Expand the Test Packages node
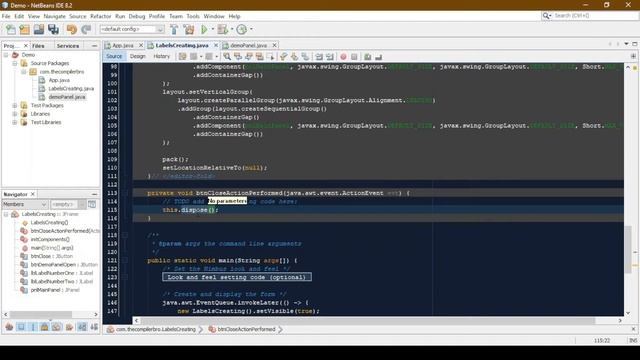Image resolution: width=640 pixels, height=360 pixels. (x=15, y=105)
